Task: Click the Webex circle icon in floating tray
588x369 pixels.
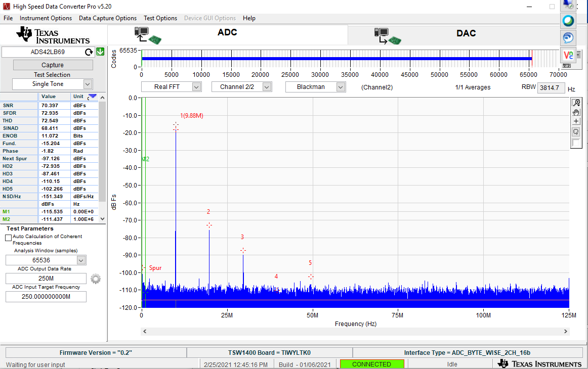Action: click(x=568, y=21)
